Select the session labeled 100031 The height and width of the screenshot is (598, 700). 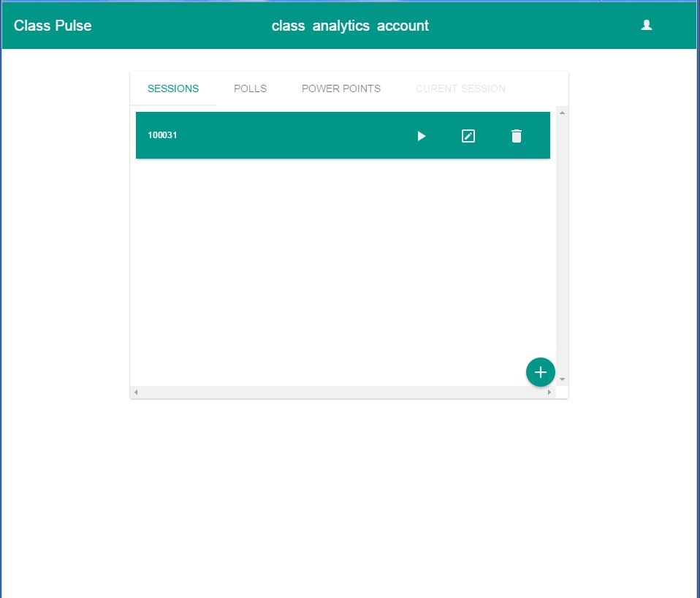162,135
